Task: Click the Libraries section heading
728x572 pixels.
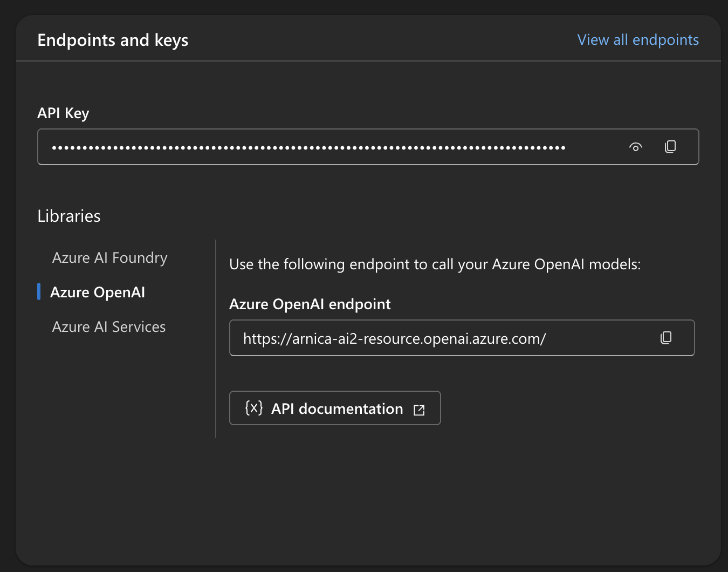Action: 69,216
